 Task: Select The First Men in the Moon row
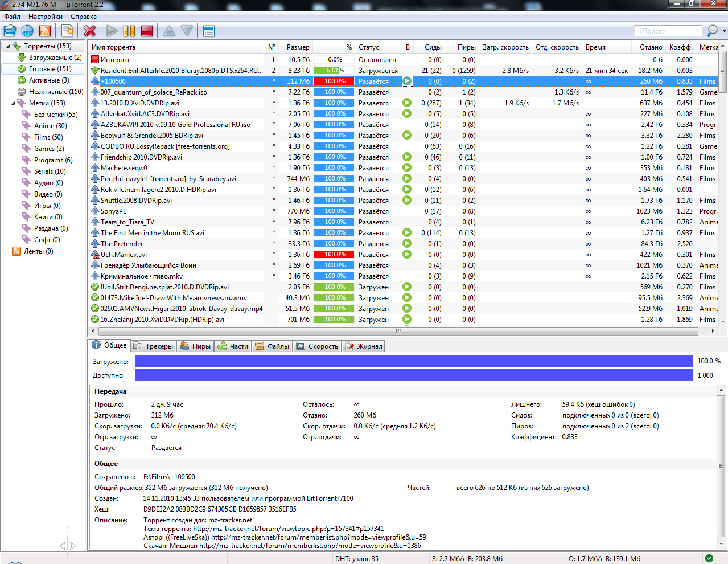[x=404, y=233]
